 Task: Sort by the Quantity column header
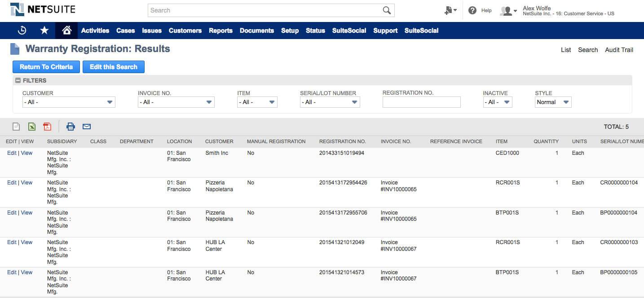point(546,141)
